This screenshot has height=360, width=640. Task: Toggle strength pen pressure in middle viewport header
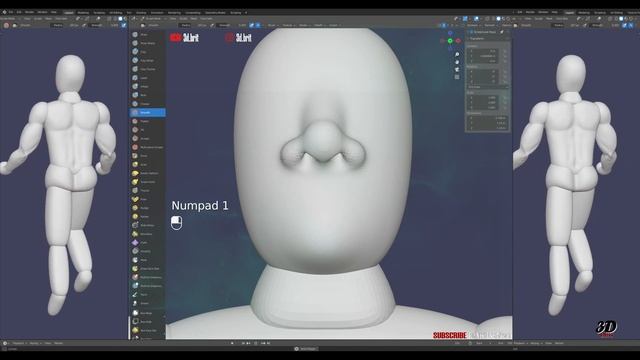click(x=251, y=25)
